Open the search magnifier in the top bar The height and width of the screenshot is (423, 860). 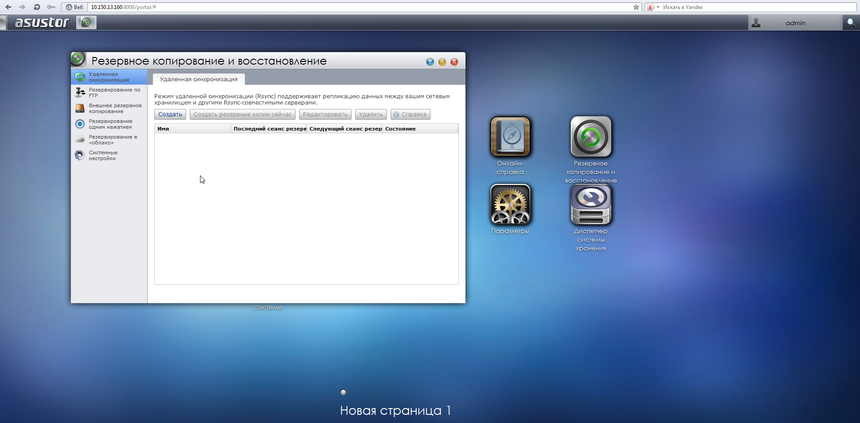click(851, 22)
